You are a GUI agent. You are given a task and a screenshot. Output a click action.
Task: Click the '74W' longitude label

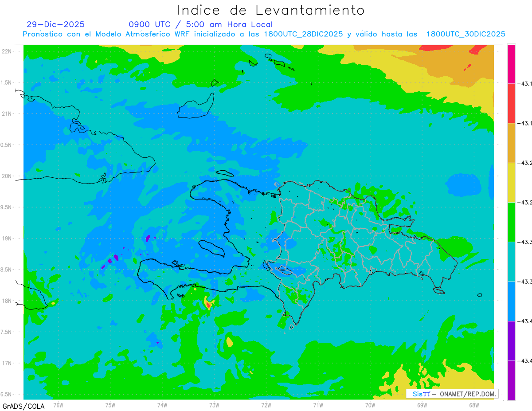coord(162,404)
